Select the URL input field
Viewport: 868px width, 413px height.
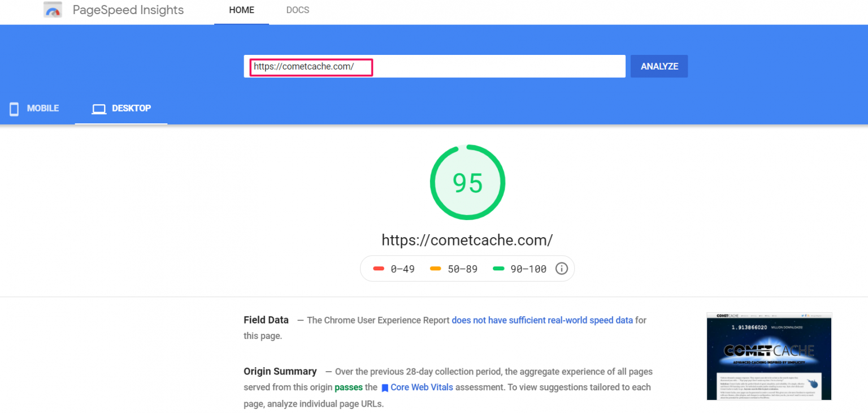click(x=435, y=66)
